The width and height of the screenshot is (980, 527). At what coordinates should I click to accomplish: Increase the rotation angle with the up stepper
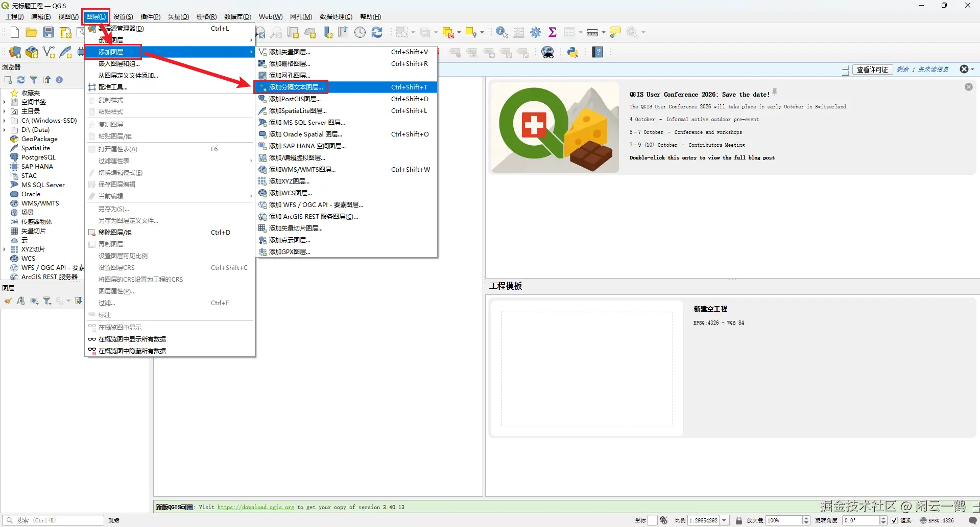pyautogui.click(x=883, y=518)
